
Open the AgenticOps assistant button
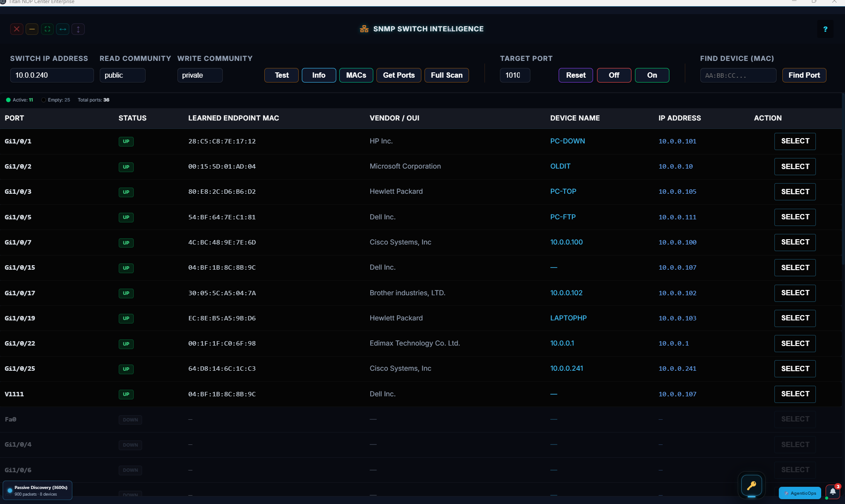coord(800,493)
